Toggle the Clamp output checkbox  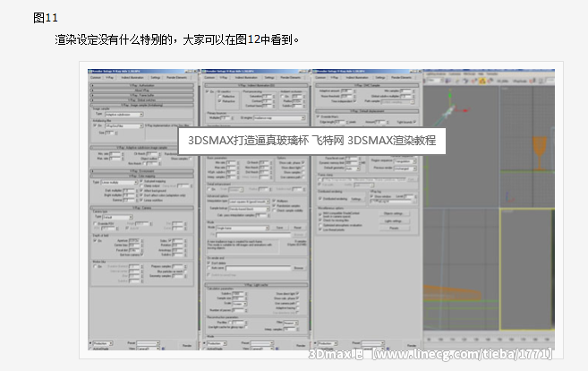141,185
